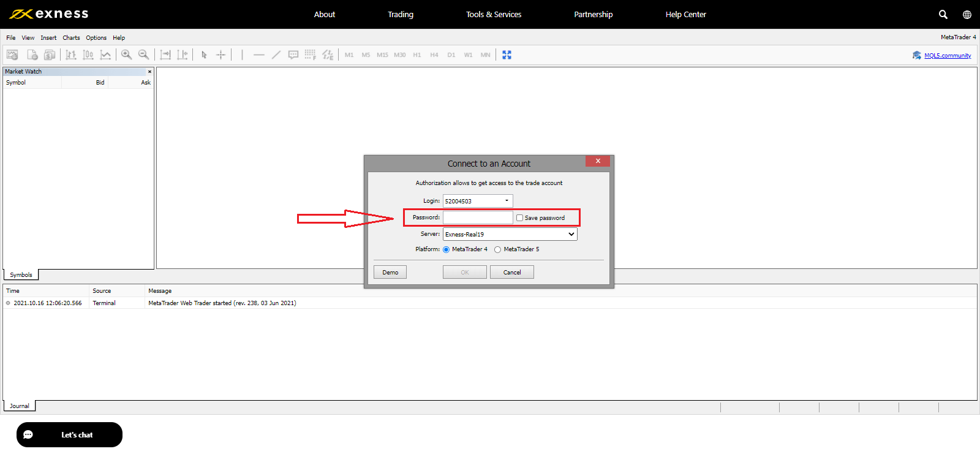Toggle fullscreen mode icon
This screenshot has width=980, height=454.
click(x=507, y=55)
